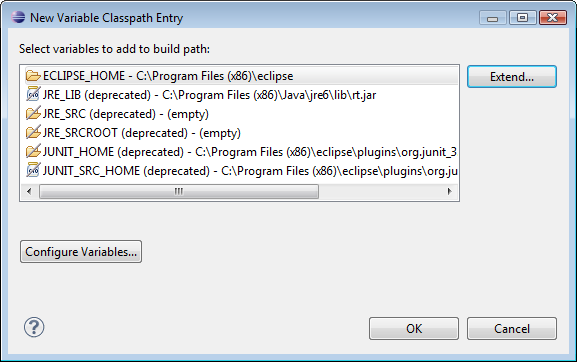Click the Eclipse logo in title bar

pyautogui.click(x=18, y=17)
